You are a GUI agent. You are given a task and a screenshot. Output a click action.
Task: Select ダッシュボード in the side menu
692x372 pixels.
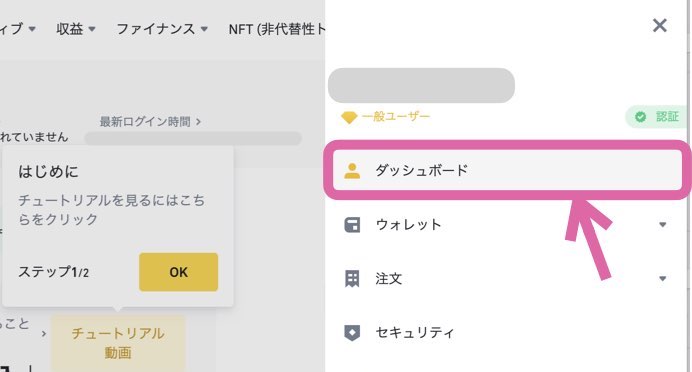pos(507,170)
